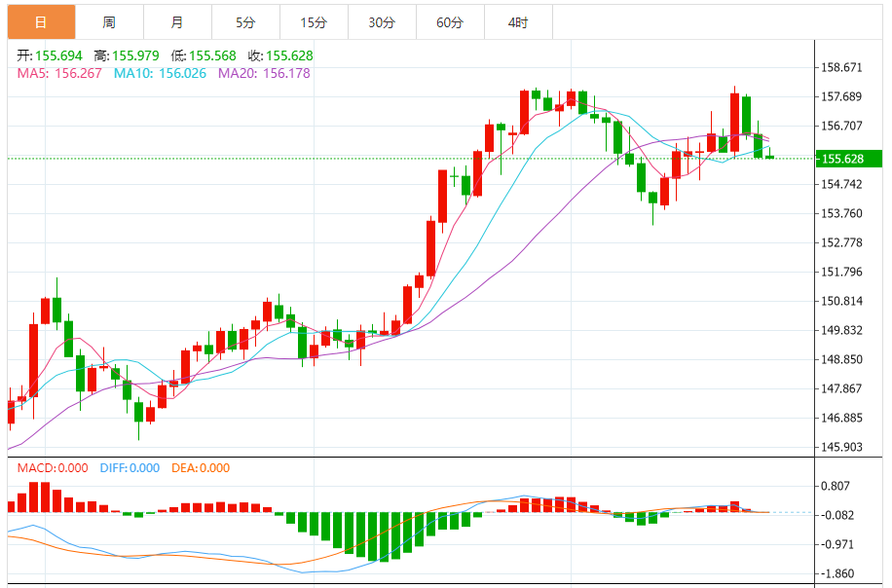Click the low price value 155.568

pyautogui.click(x=212, y=55)
